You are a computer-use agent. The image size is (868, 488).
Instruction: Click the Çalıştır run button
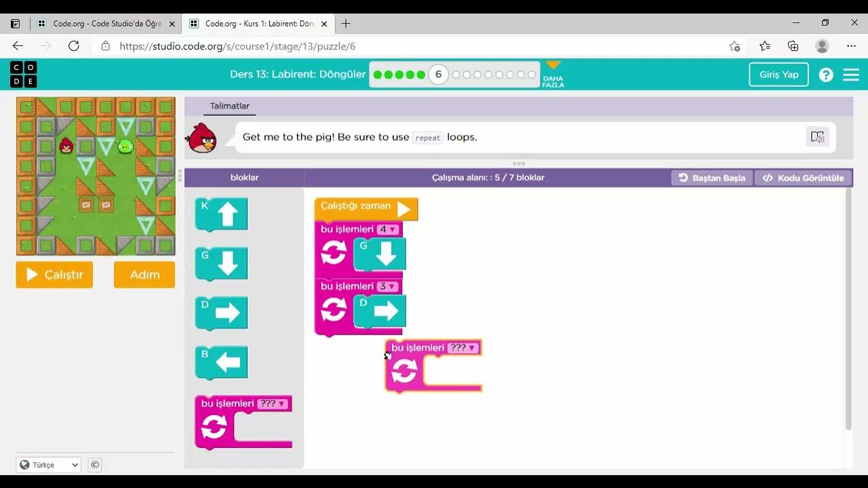click(54, 274)
